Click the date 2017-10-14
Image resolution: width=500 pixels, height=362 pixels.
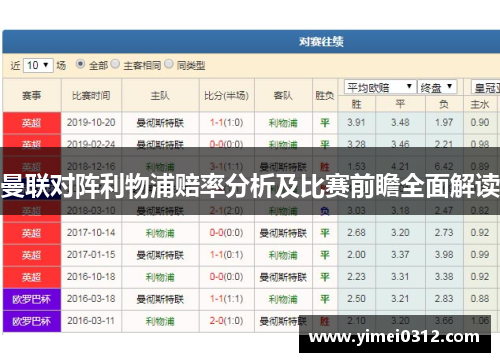(x=91, y=233)
